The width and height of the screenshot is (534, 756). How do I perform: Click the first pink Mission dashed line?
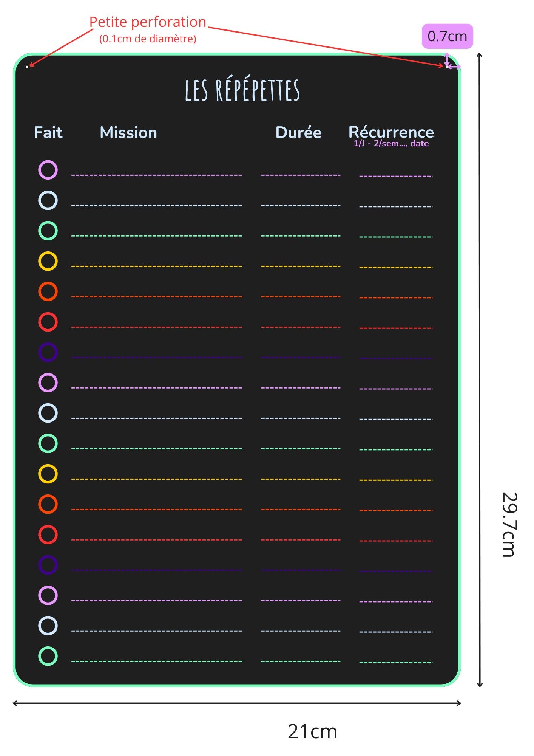click(x=156, y=175)
